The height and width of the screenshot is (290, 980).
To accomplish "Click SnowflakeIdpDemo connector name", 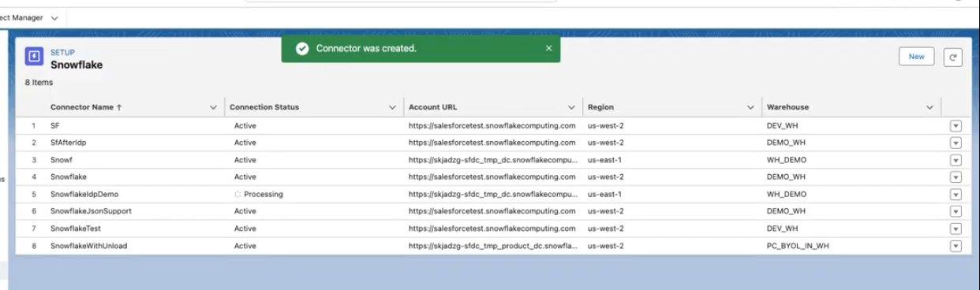I will pos(84,194).
